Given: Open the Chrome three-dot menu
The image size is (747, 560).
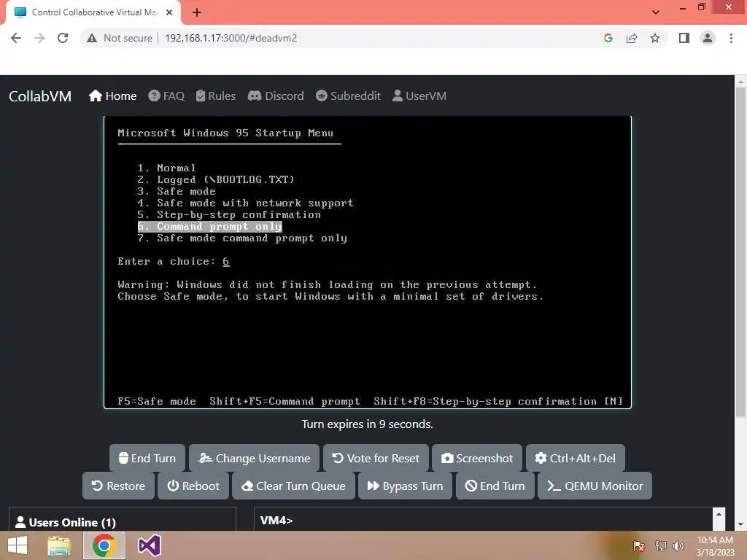Looking at the screenshot, I should (731, 38).
